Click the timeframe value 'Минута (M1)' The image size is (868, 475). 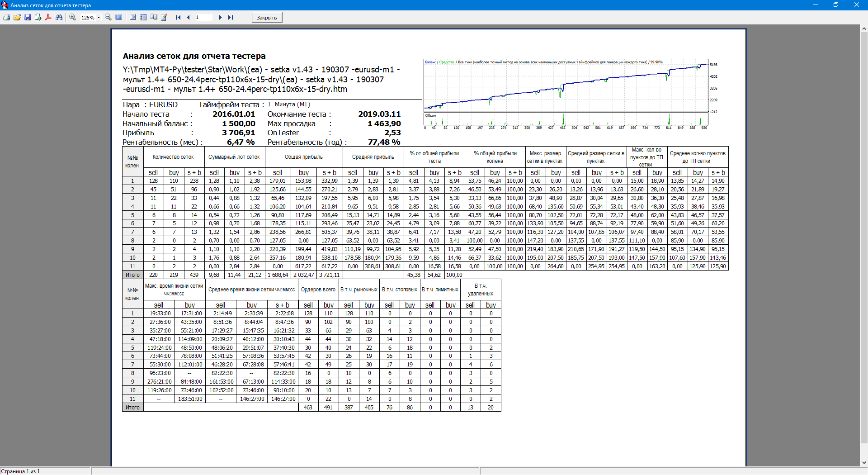292,104
